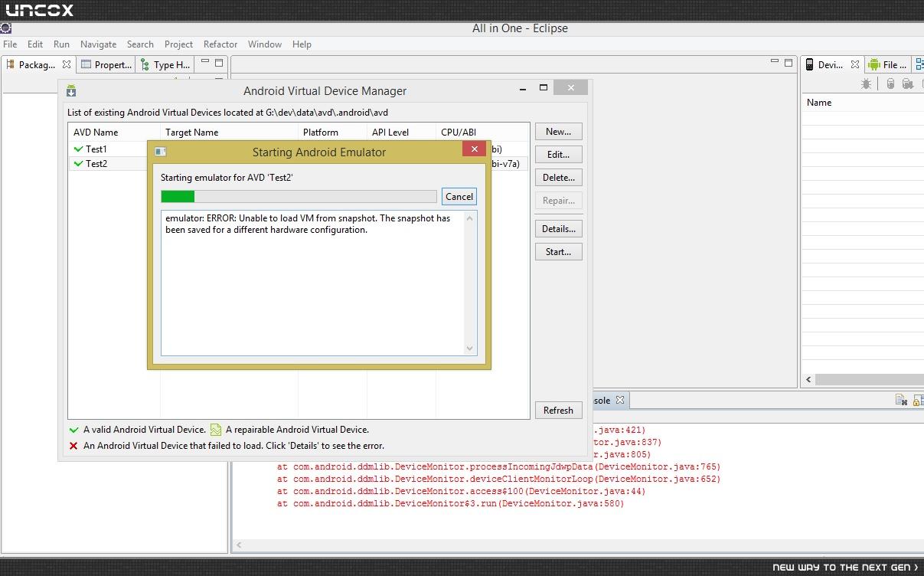Screen dimensions: 924x576
Task: Open the File menu
Action: coord(10,44)
